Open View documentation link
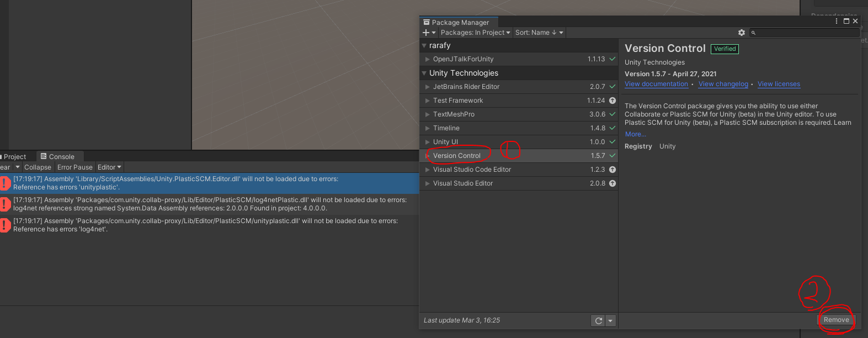The width and height of the screenshot is (868, 338). [656, 84]
